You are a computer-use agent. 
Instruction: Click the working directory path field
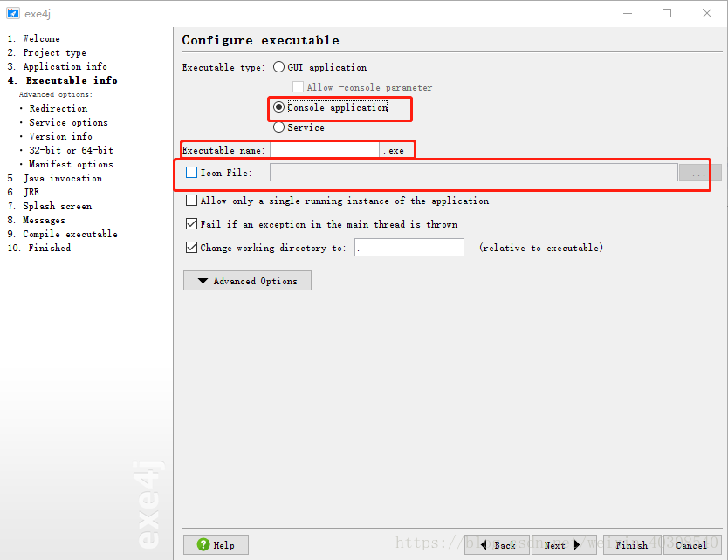click(x=409, y=248)
